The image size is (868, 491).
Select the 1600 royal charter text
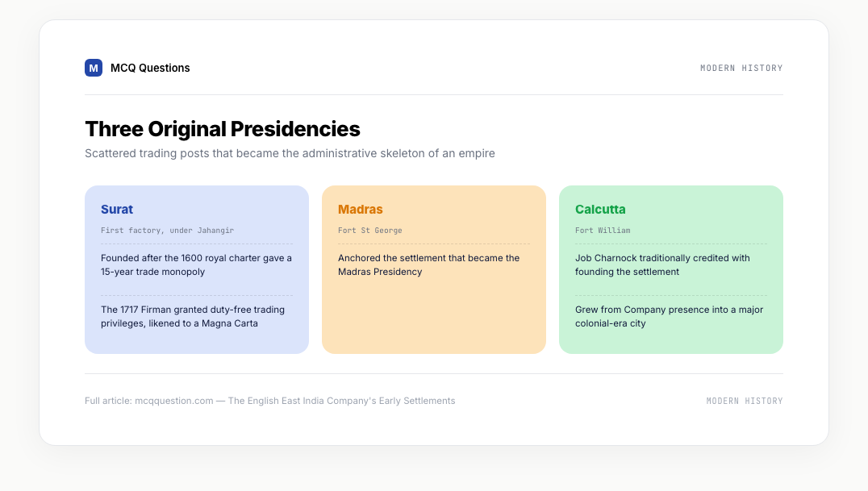click(197, 264)
